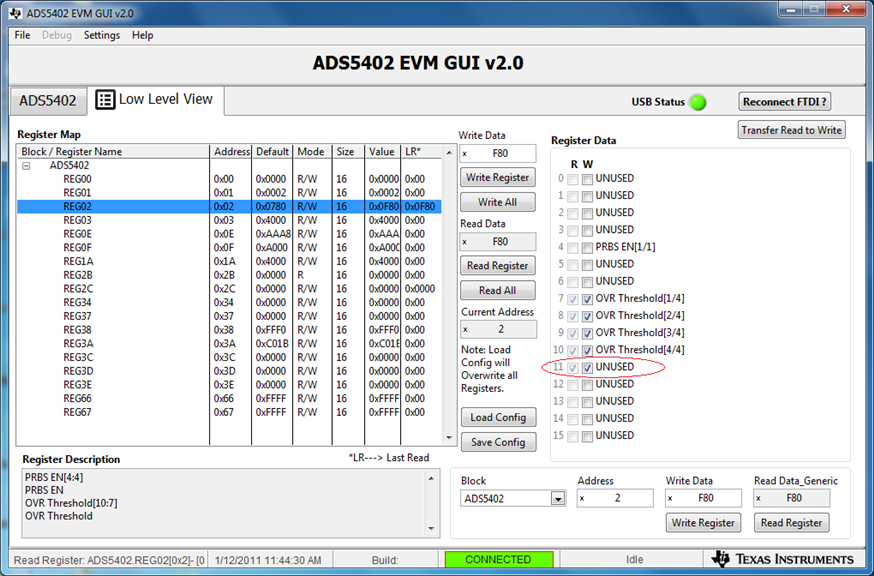This screenshot has width=874, height=576.
Task: Select the REG2B row
Action: point(229,275)
